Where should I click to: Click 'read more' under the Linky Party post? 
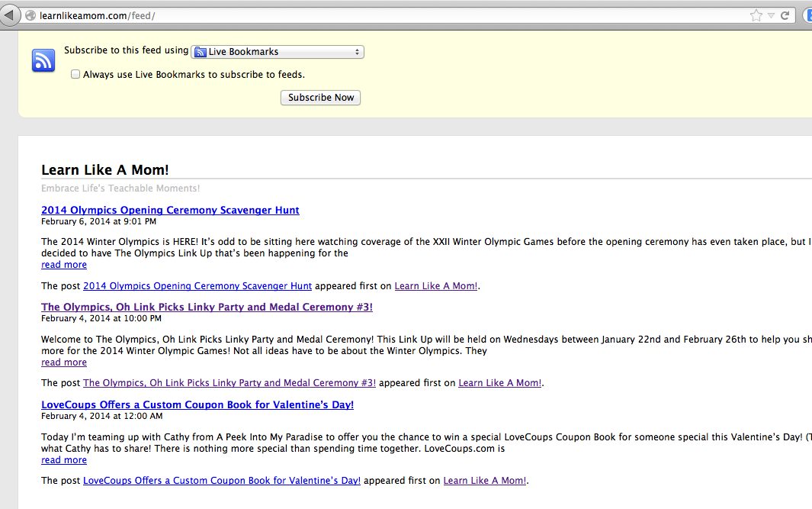coord(64,362)
